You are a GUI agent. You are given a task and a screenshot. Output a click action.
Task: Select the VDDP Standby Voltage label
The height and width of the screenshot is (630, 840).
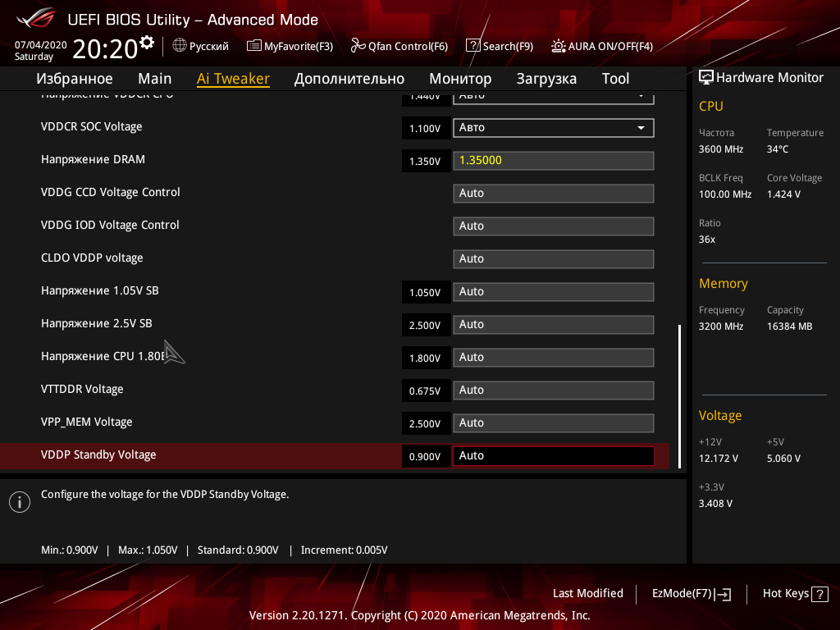click(98, 454)
